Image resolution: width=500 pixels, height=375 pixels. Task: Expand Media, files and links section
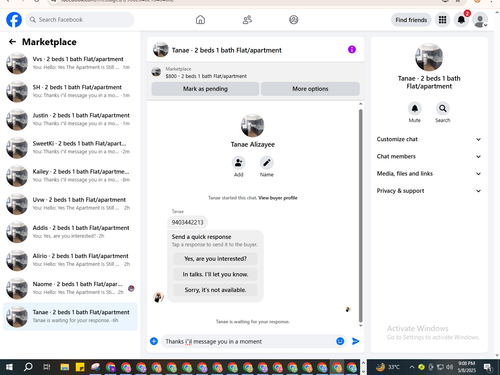tap(429, 174)
